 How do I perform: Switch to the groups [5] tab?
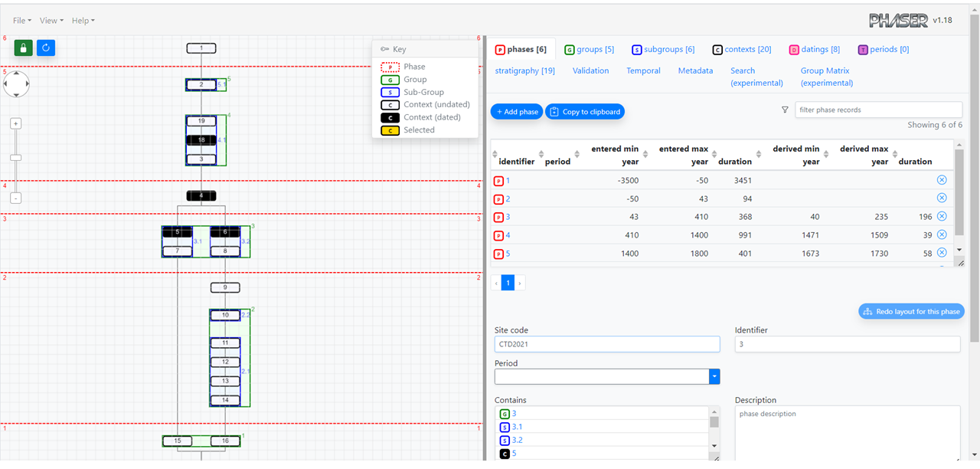[x=589, y=50]
